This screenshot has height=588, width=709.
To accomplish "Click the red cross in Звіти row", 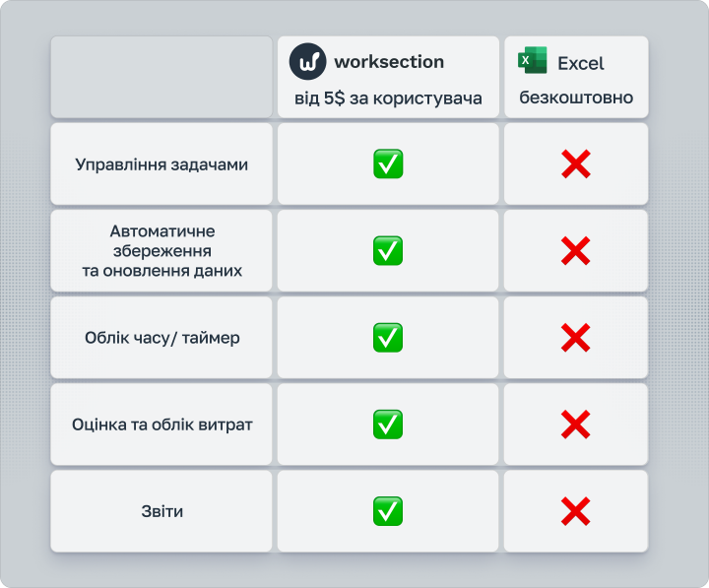I will (576, 511).
